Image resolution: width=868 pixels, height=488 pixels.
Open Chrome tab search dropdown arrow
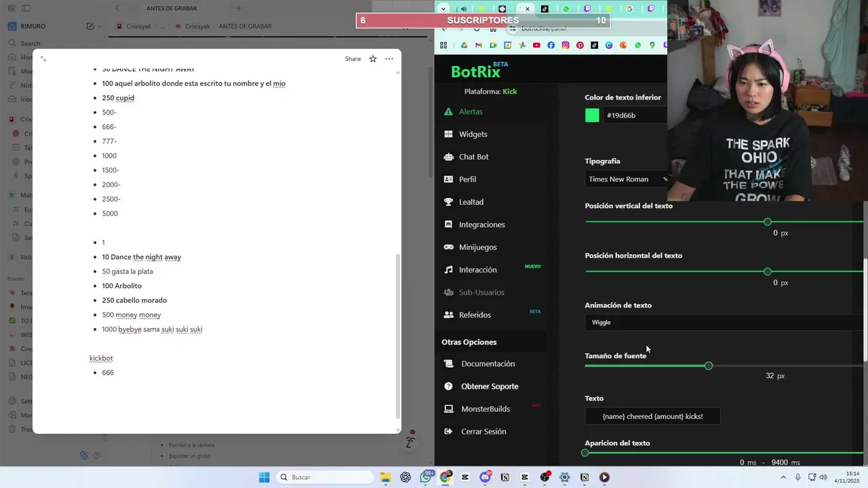[x=443, y=9]
